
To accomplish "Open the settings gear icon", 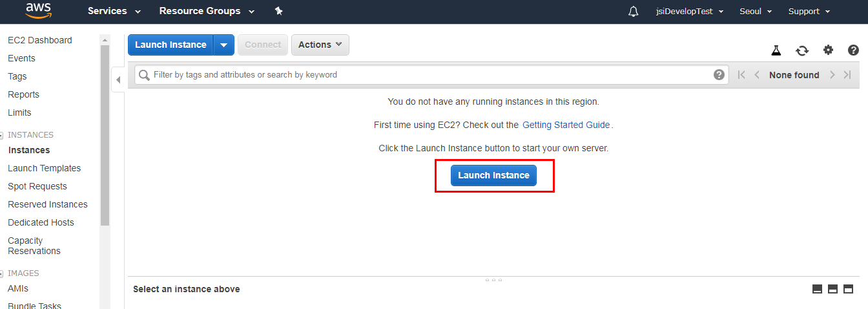I will pyautogui.click(x=828, y=50).
